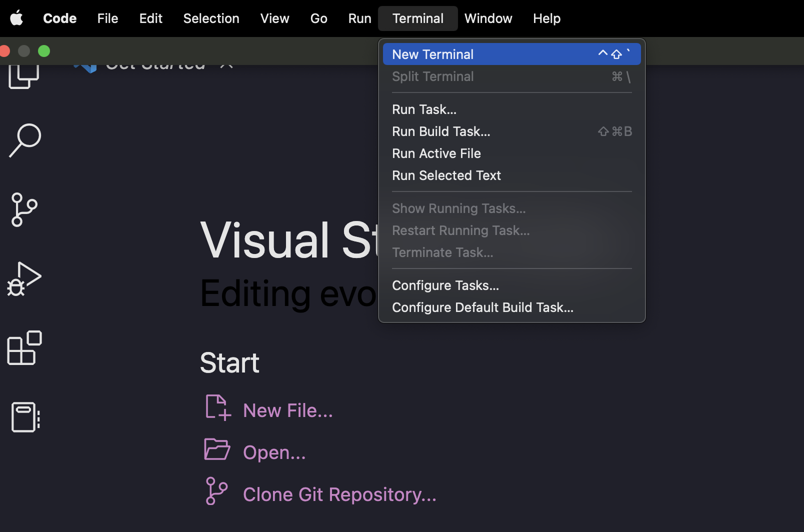The image size is (804, 532).
Task: Select New Terminal from the menu
Action: click(511, 54)
